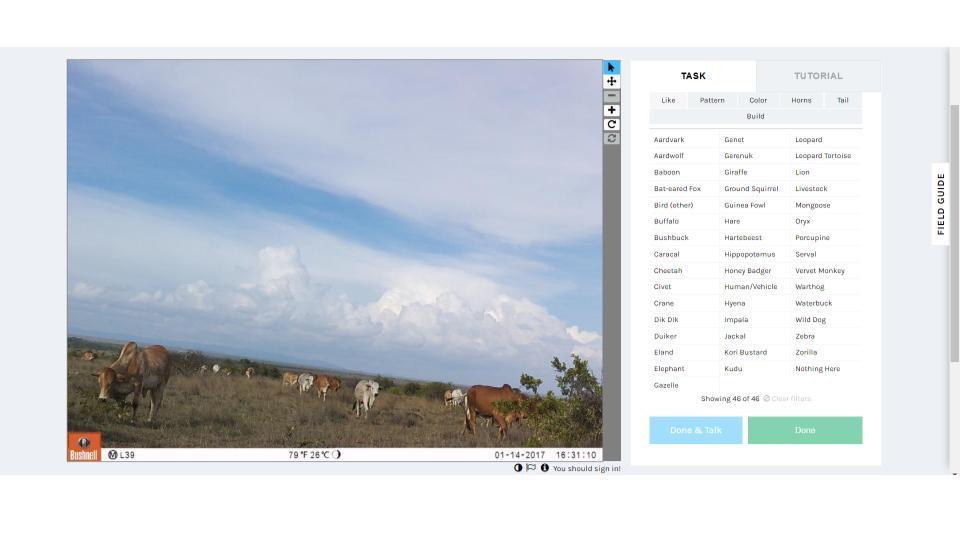Screen dimensions: 960x540
Task: Switch to the TASK tab
Action: pos(693,76)
